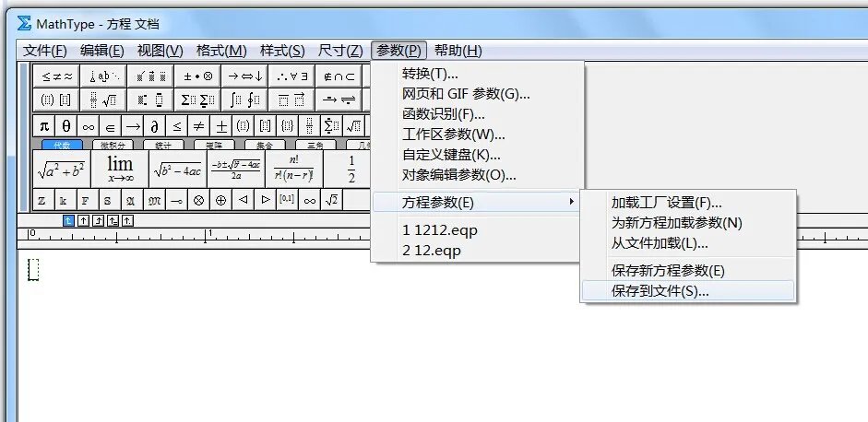Open the set theory symbols palette (∉∩⊂)

(339, 76)
